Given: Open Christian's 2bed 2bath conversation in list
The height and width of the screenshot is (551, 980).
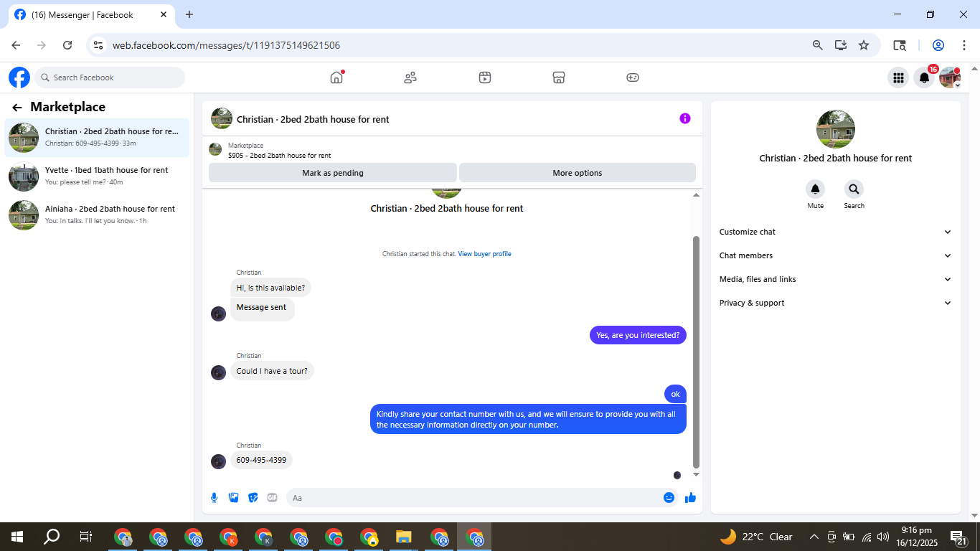Looking at the screenshot, I should [97, 137].
